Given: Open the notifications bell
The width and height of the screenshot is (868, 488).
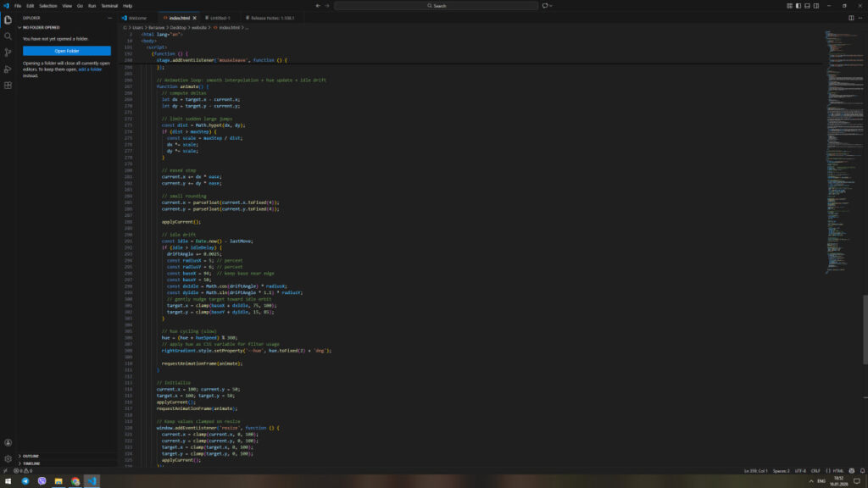Looking at the screenshot, I should click(862, 471).
